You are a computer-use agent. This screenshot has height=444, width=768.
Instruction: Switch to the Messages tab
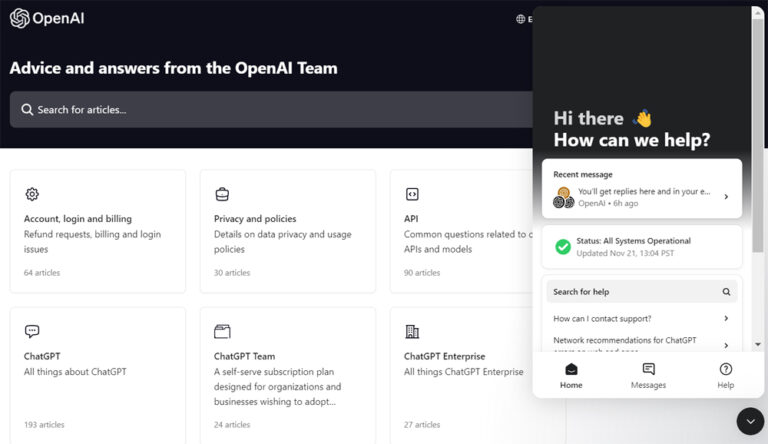[x=648, y=376]
